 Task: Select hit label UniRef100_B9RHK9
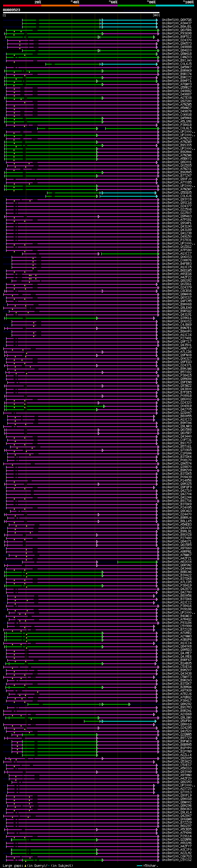[177, 71]
